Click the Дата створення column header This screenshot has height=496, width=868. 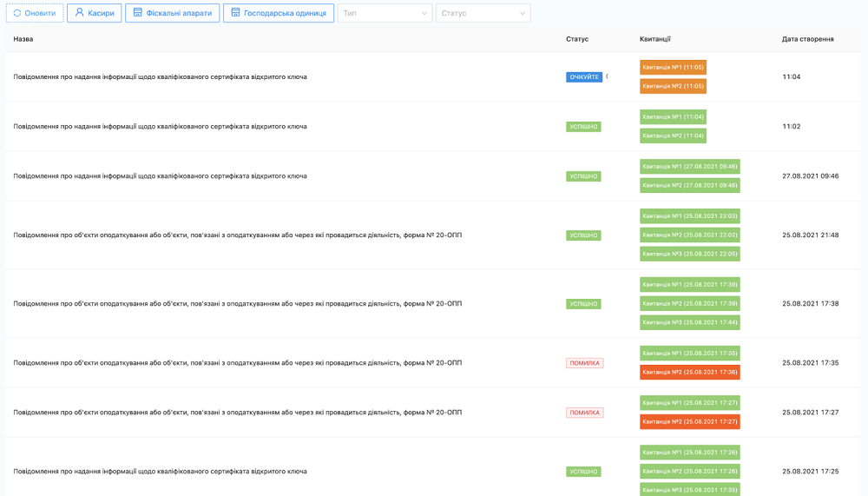(807, 39)
